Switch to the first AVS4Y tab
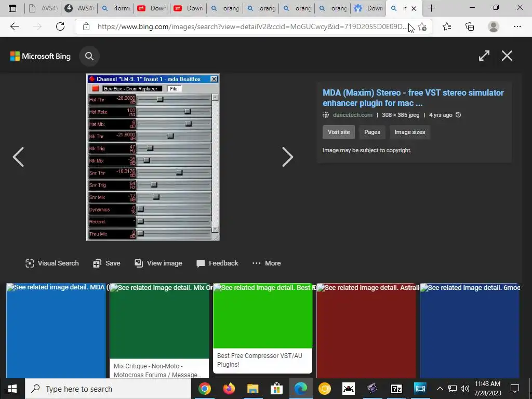 43,8
